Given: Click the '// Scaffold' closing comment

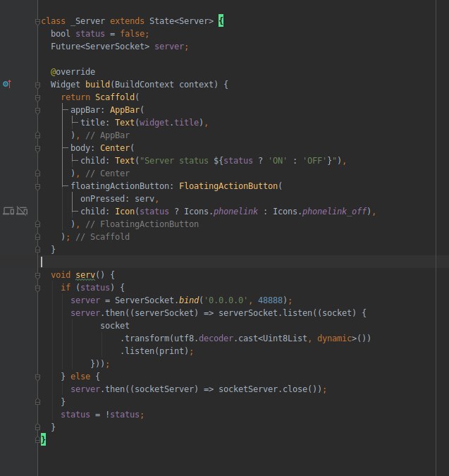Looking at the screenshot, I should pos(102,237).
